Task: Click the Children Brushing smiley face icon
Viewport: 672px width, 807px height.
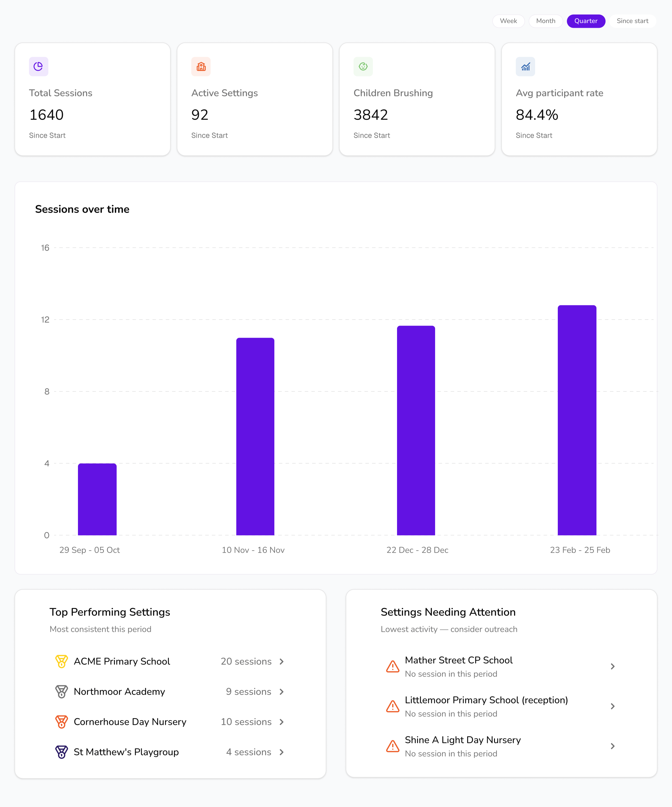Action: (363, 66)
